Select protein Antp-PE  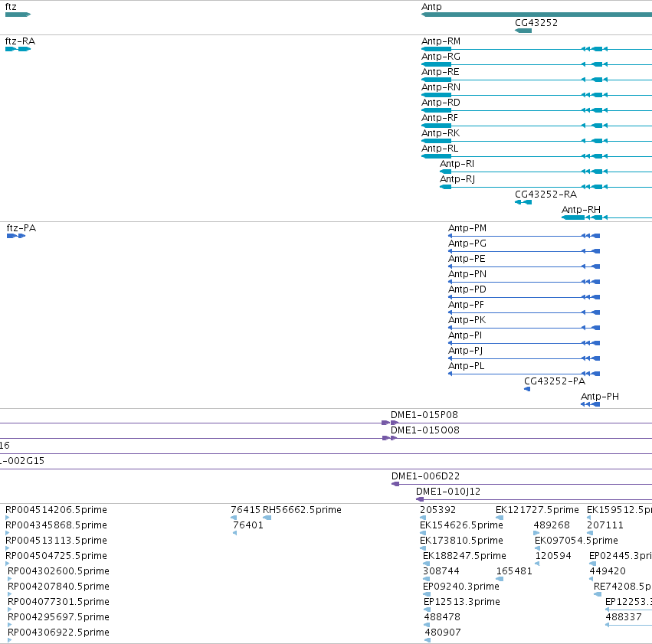(x=467, y=259)
